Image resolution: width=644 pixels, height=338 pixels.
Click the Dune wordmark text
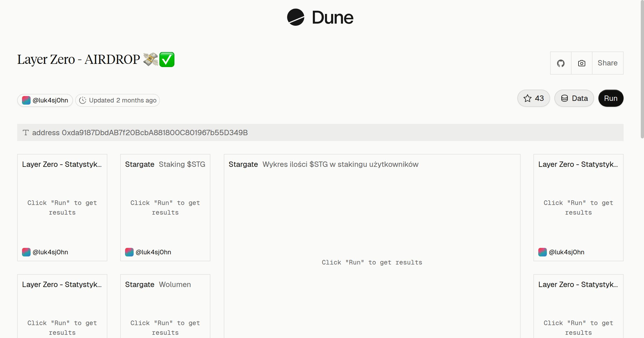pos(332,17)
